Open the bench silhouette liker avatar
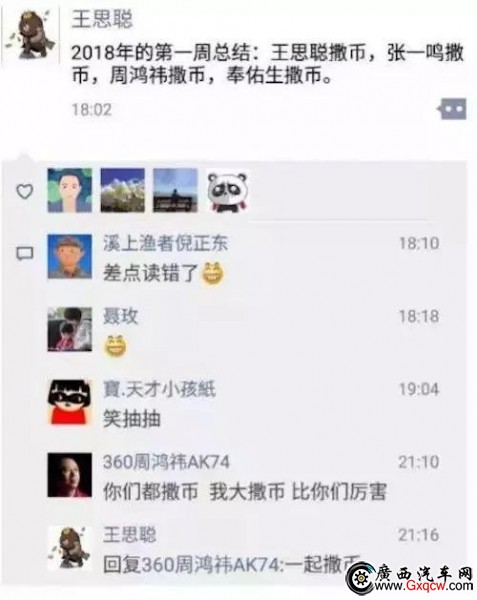 pos(176,190)
